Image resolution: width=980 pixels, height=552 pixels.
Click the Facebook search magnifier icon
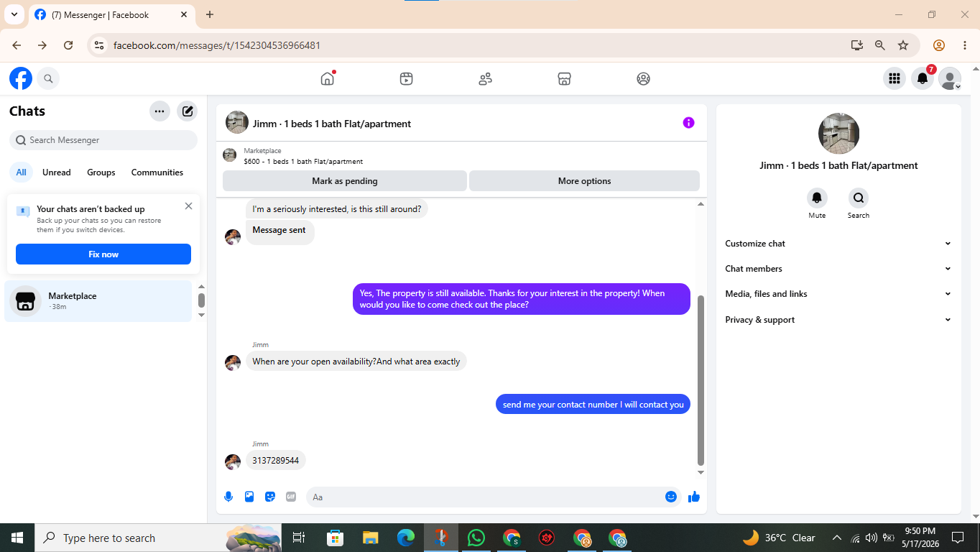coord(48,78)
